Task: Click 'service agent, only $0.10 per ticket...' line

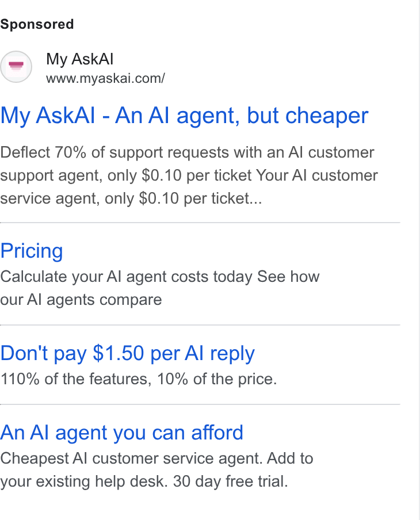Action: [x=131, y=198]
